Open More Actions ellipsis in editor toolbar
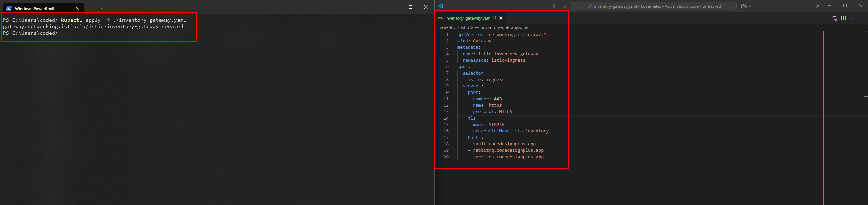Image resolution: width=868 pixels, height=205 pixels. (861, 18)
